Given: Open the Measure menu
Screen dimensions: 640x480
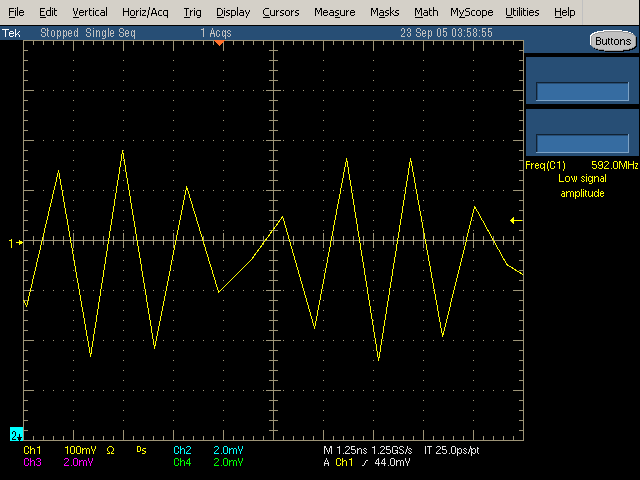Looking at the screenshot, I should (x=334, y=13).
